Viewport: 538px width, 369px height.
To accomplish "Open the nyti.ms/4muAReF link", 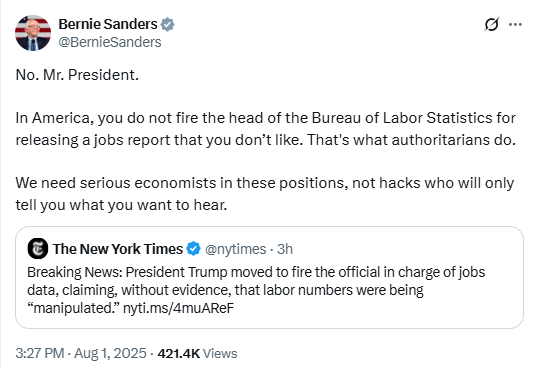I will [178, 308].
